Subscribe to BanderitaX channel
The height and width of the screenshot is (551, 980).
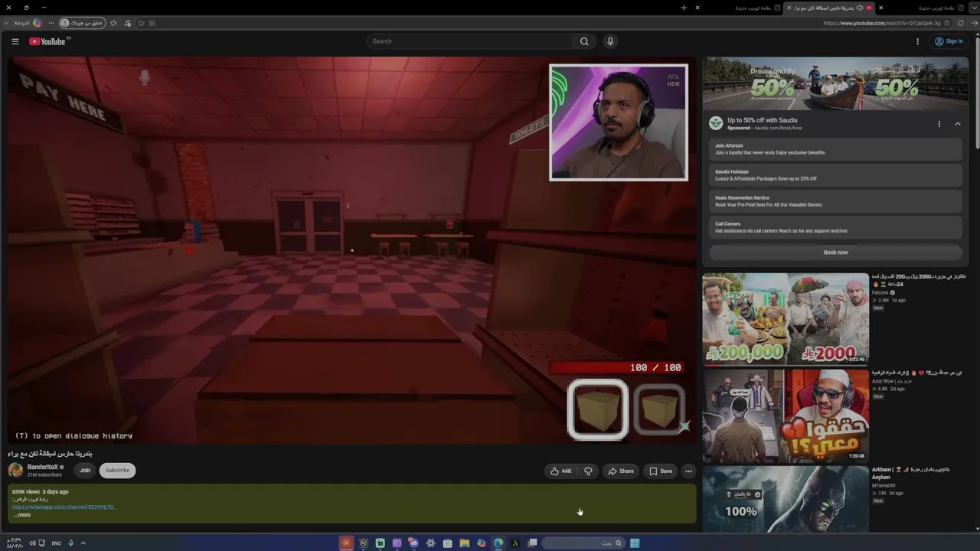pos(117,470)
